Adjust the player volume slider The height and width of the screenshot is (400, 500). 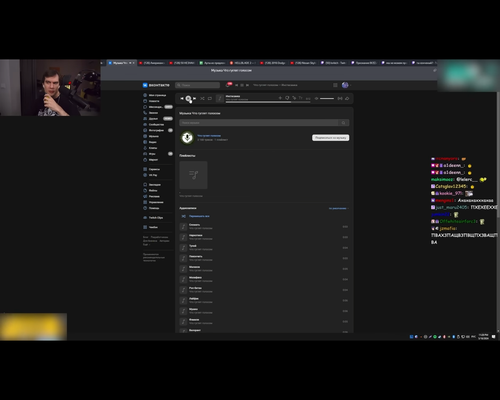[x=327, y=98]
